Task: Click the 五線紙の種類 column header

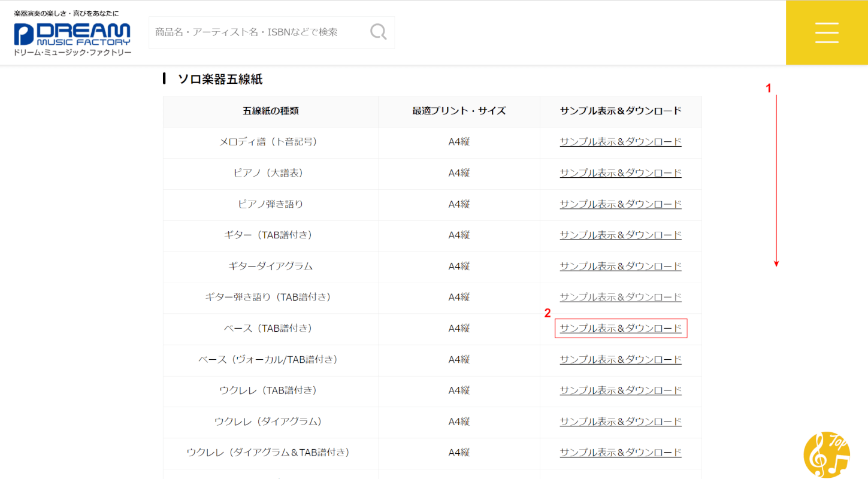Action: [271, 111]
